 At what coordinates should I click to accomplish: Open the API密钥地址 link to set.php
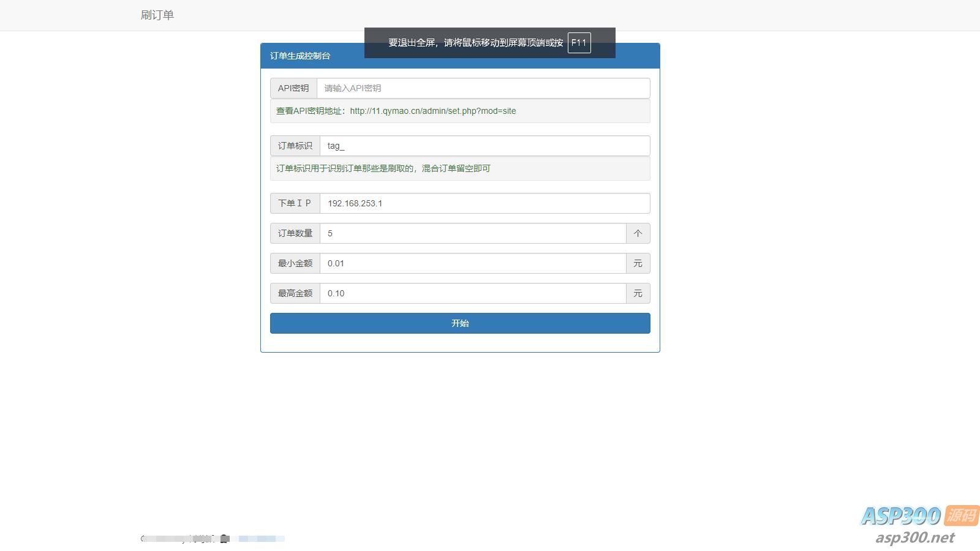click(x=432, y=111)
